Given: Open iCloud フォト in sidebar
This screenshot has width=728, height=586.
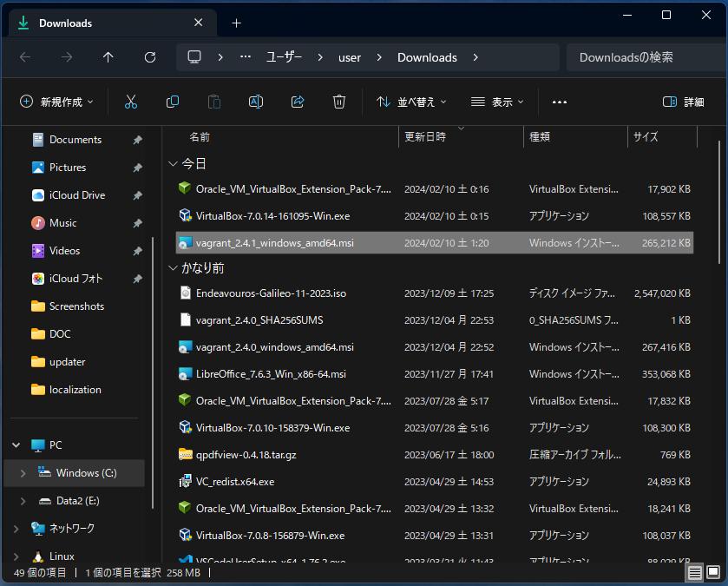Looking at the screenshot, I should (x=75, y=279).
